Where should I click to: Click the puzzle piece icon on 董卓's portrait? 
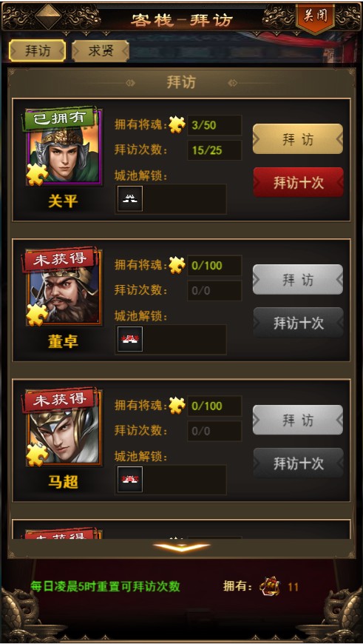pyautogui.click(x=37, y=315)
